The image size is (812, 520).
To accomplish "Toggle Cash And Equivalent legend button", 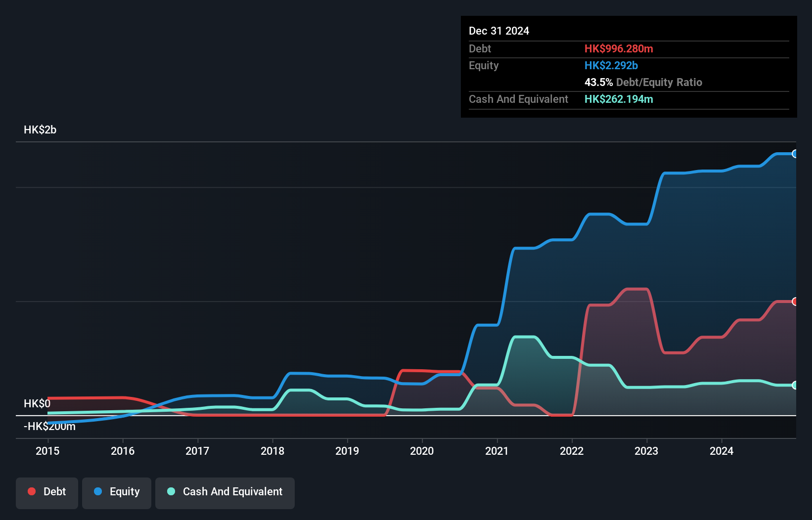I will pos(225,493).
